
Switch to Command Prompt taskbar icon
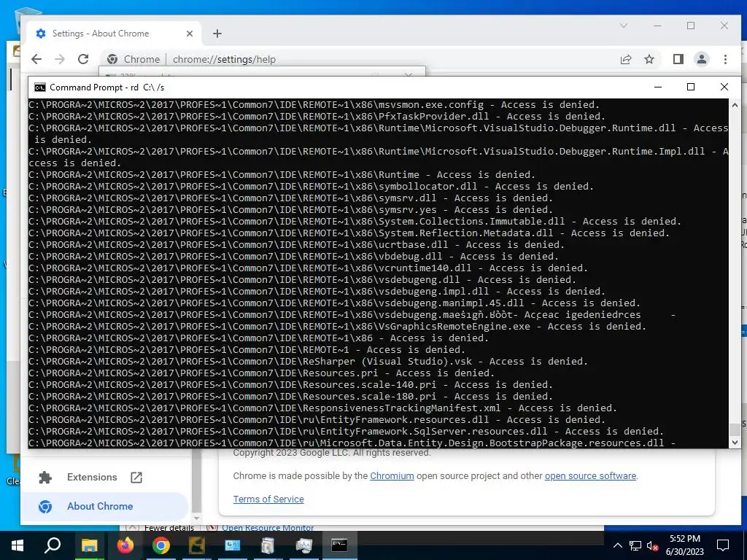point(339,545)
